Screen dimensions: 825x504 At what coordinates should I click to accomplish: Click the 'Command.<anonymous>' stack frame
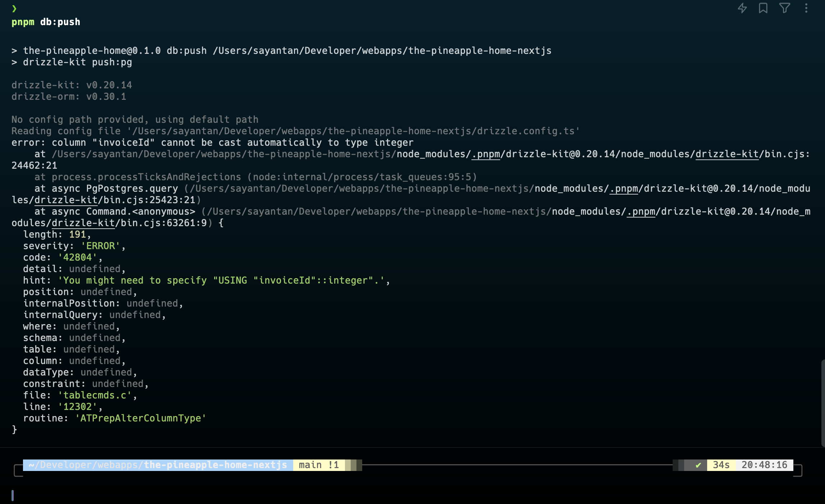pyautogui.click(x=141, y=211)
